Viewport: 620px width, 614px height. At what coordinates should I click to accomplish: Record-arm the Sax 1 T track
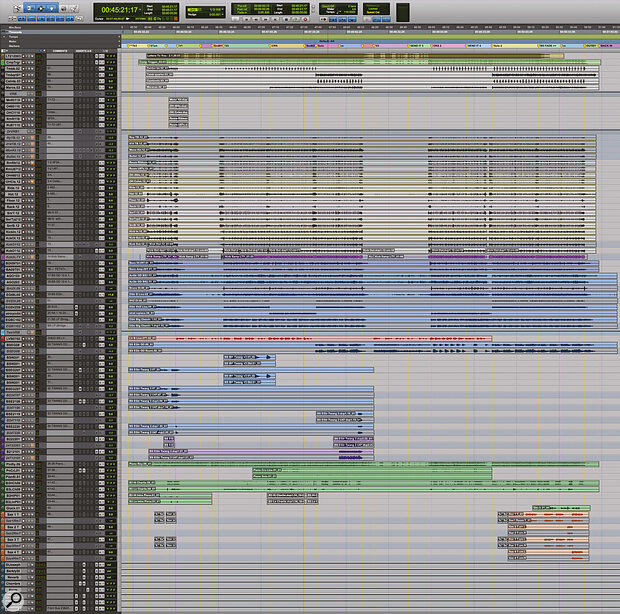click(x=23, y=514)
